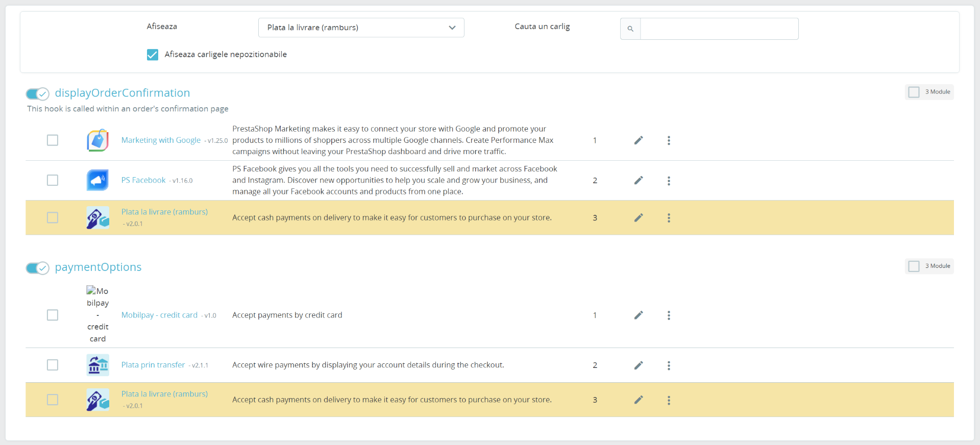This screenshot has width=980, height=445.
Task: Open the Afiseaza module dropdown
Action: (361, 28)
